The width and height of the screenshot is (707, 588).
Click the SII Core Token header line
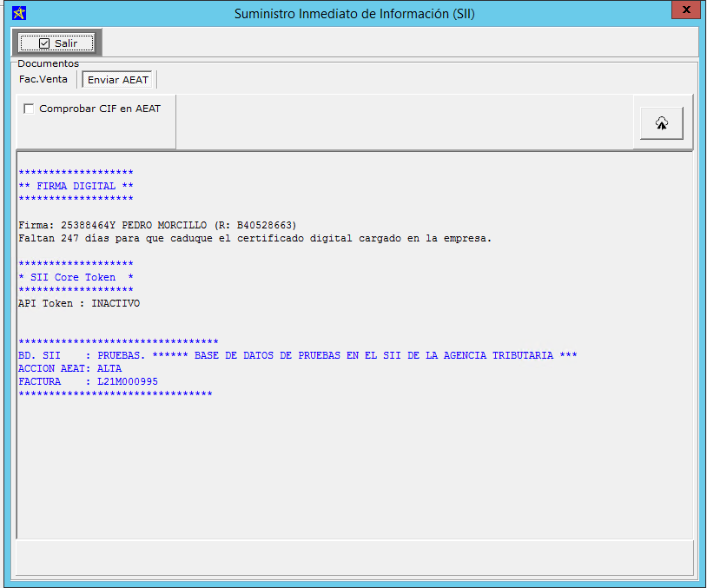coord(76,277)
